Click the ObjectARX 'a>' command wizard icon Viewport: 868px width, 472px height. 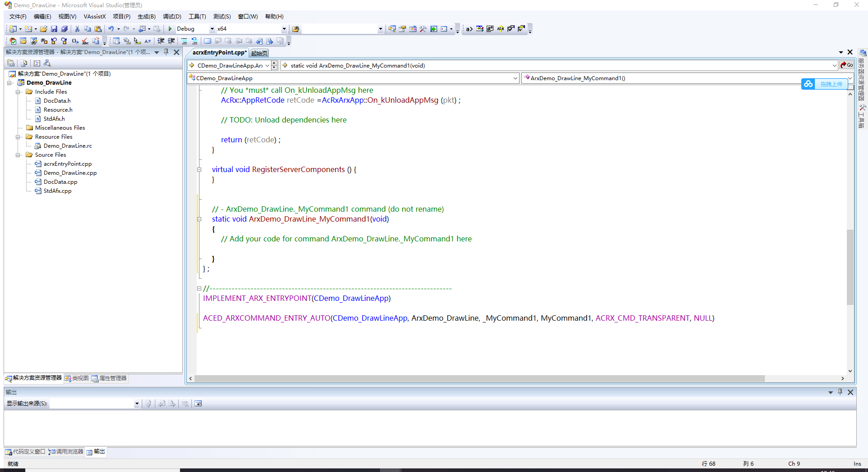(469, 29)
